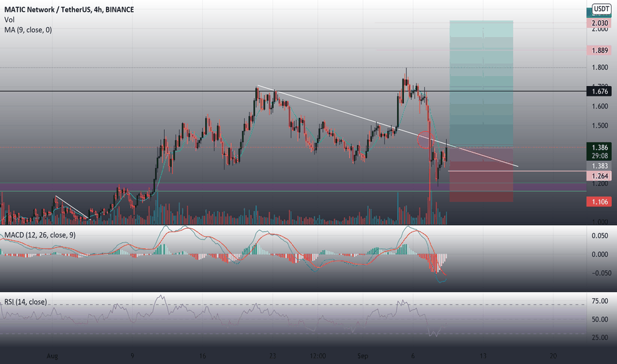The image size is (617, 364).
Task: Click the 1.889 price label
Action: click(x=599, y=50)
